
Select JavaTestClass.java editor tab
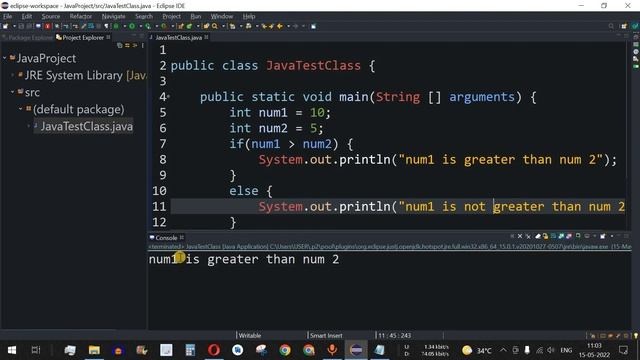pyautogui.click(x=178, y=38)
